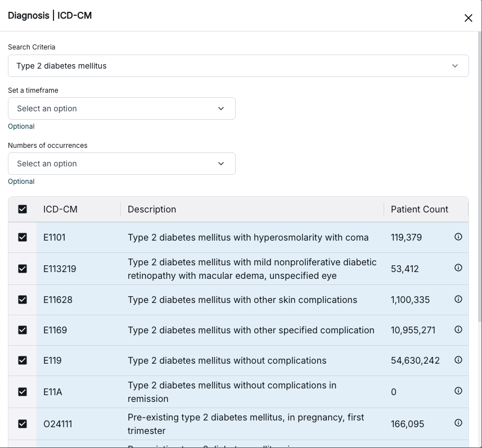Click patient count 53,412
Screen dimensions: 482x448
(404, 269)
